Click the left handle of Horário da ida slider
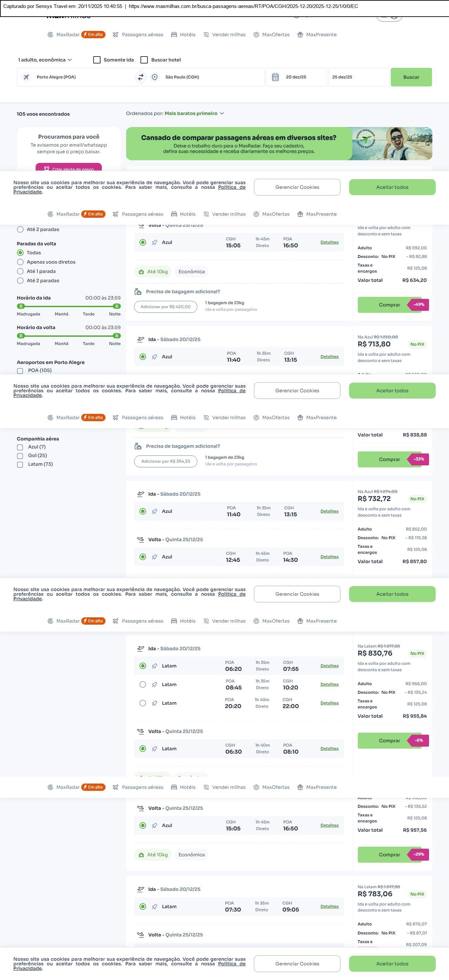Viewport: 449px width, 980px height. (x=21, y=306)
